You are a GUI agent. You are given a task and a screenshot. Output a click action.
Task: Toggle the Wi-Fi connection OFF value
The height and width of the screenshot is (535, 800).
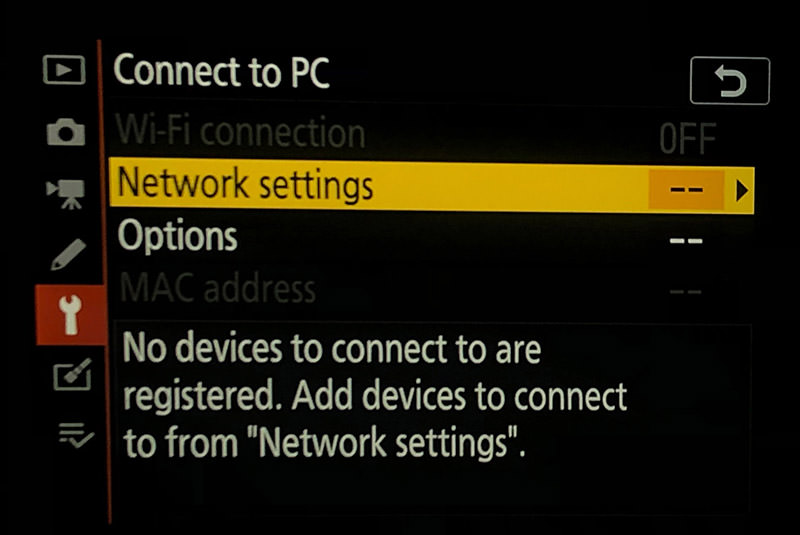tap(687, 139)
